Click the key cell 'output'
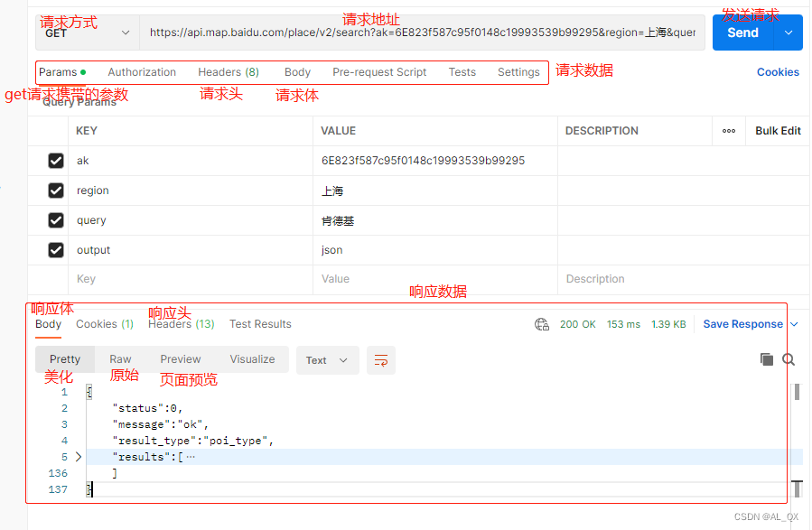Viewport: 812px width, 530px height. coord(191,250)
